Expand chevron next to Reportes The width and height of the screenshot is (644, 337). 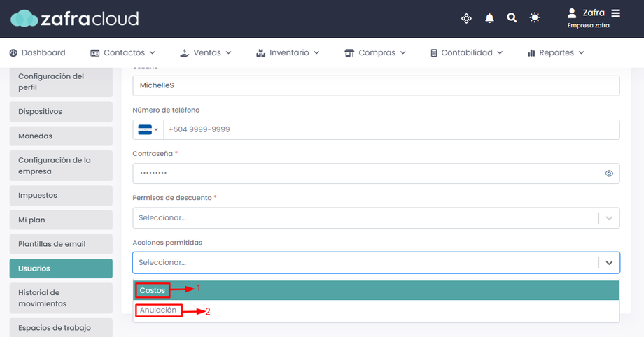[x=581, y=53]
